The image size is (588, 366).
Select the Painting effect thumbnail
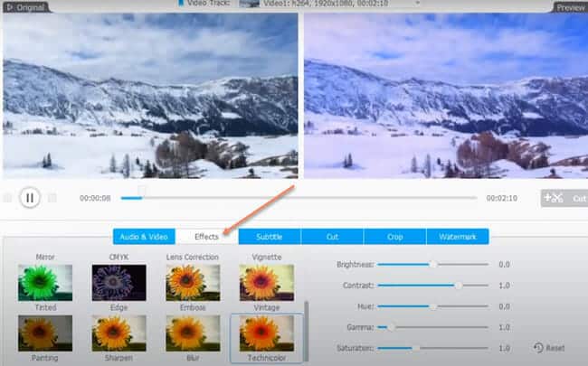45,333
